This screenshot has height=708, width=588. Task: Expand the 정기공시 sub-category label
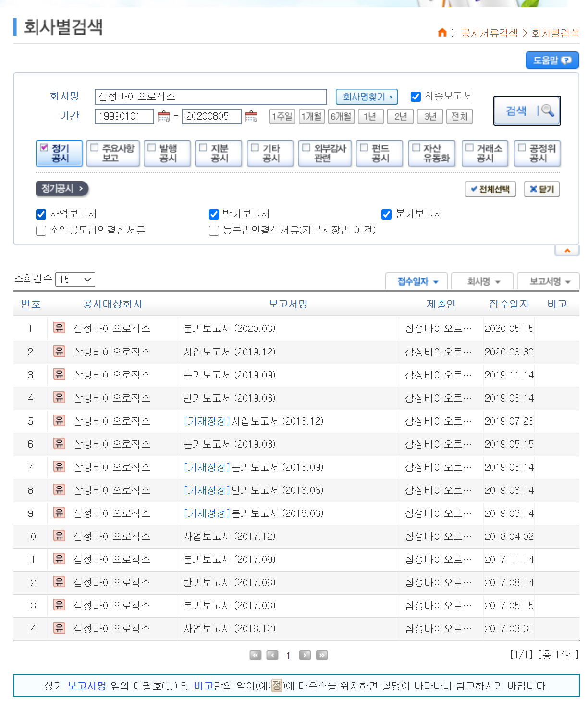(x=62, y=189)
